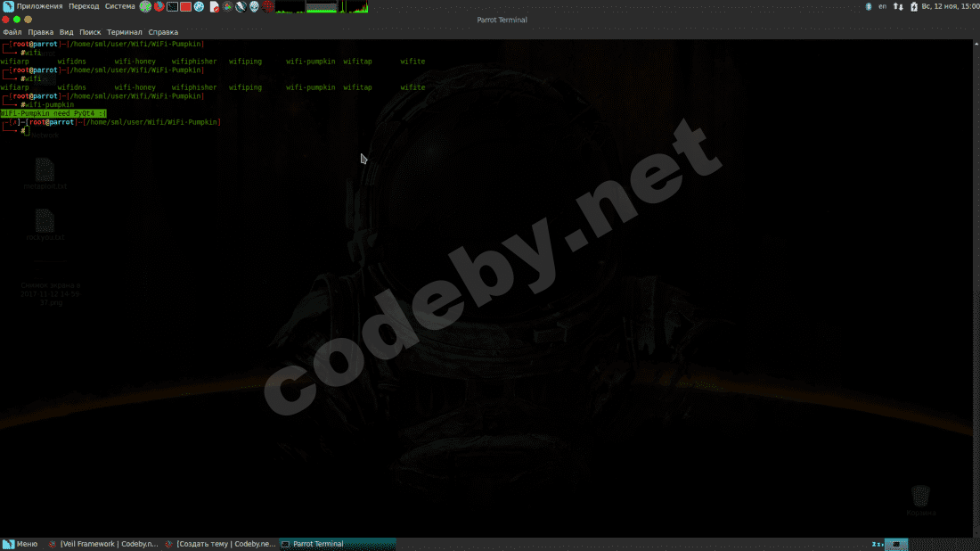Open the Меню button in the bottom panel
Screen dimensions: 980x551
point(20,544)
